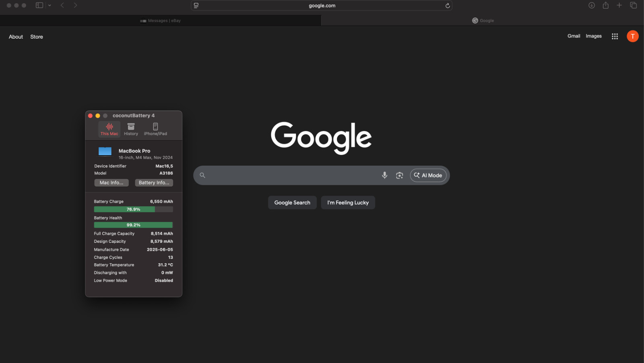This screenshot has height=363, width=644.
Task: Click I'm Feeling Lucky button
Action: [x=348, y=203]
